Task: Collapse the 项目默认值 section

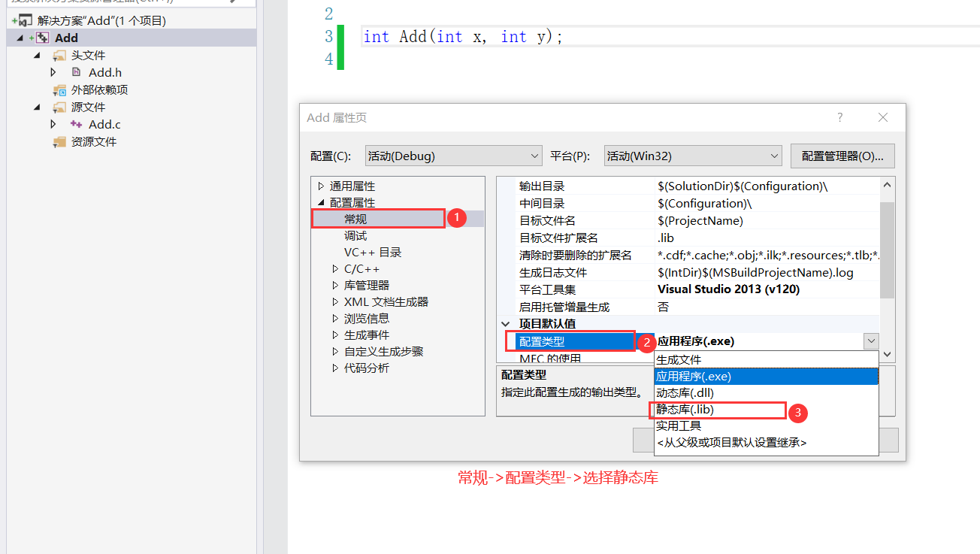Action: (507, 323)
